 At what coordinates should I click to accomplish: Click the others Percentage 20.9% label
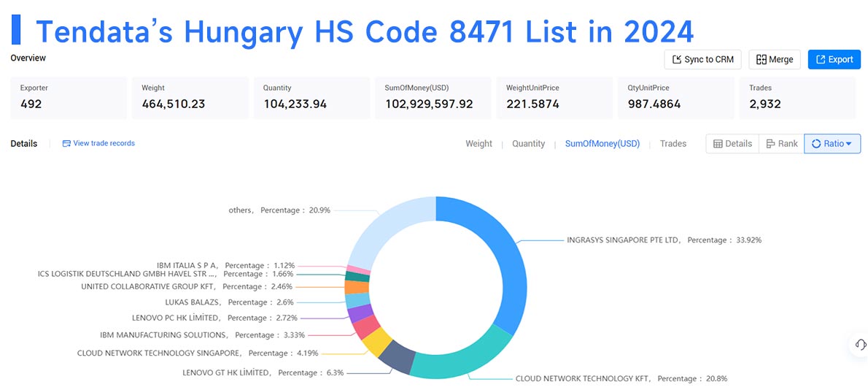pos(279,210)
